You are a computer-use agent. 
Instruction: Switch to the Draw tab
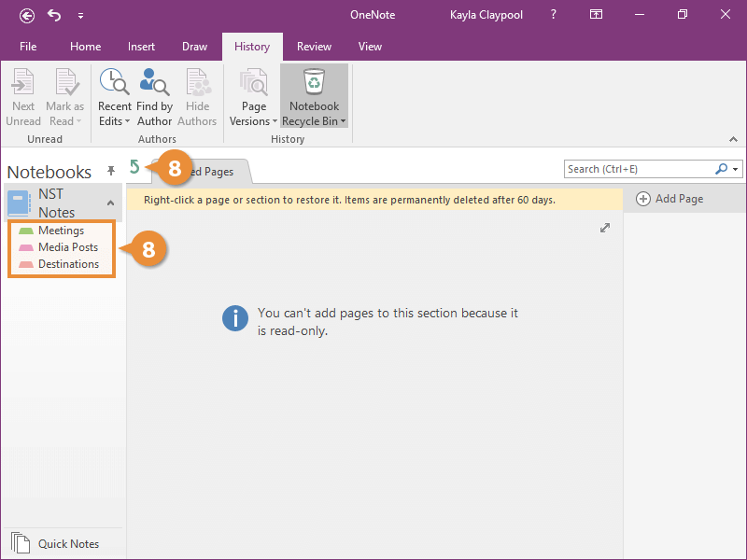pyautogui.click(x=194, y=47)
